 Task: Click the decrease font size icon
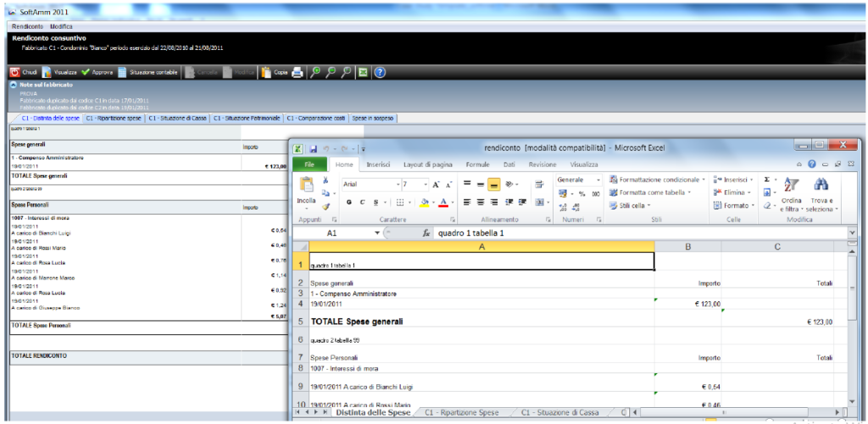tap(451, 184)
